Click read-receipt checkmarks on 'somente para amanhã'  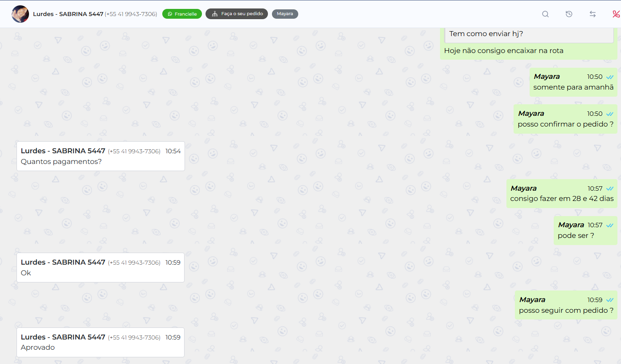(x=610, y=77)
